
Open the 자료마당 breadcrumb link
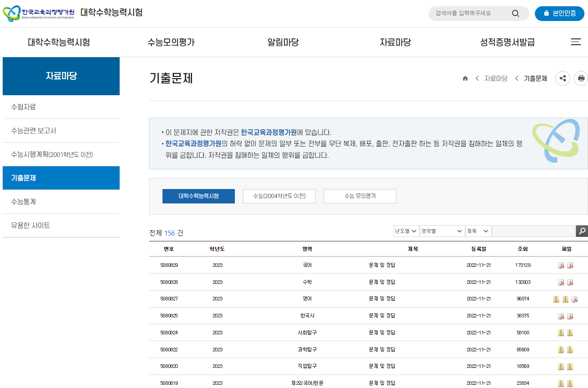pyautogui.click(x=496, y=78)
